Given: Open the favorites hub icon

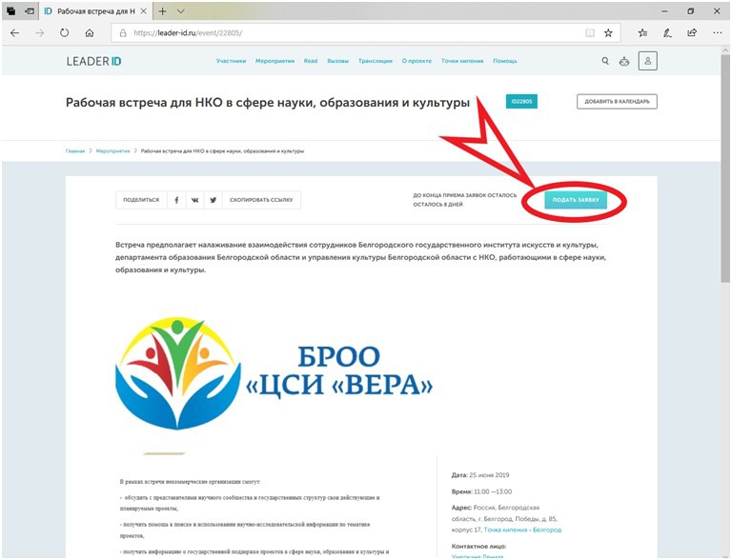Looking at the screenshot, I should click(642, 32).
